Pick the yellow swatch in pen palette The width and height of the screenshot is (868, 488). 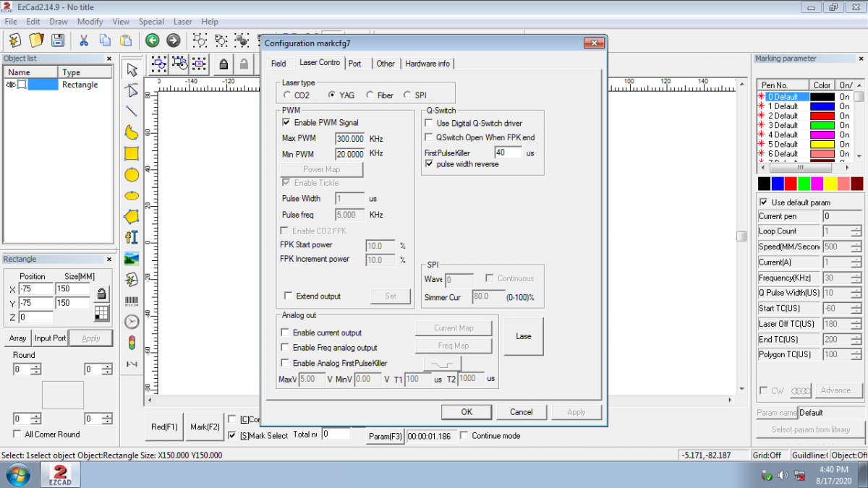click(830, 184)
